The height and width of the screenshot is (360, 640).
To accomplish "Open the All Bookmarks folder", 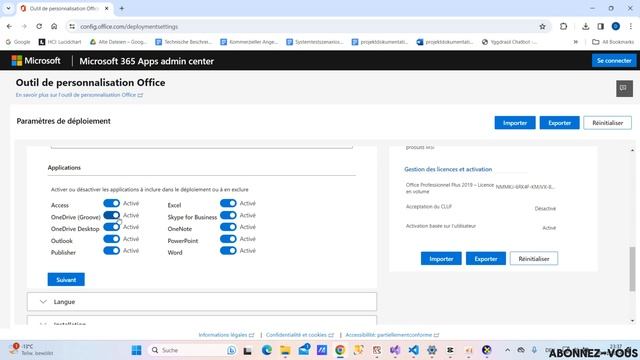I will tap(613, 42).
